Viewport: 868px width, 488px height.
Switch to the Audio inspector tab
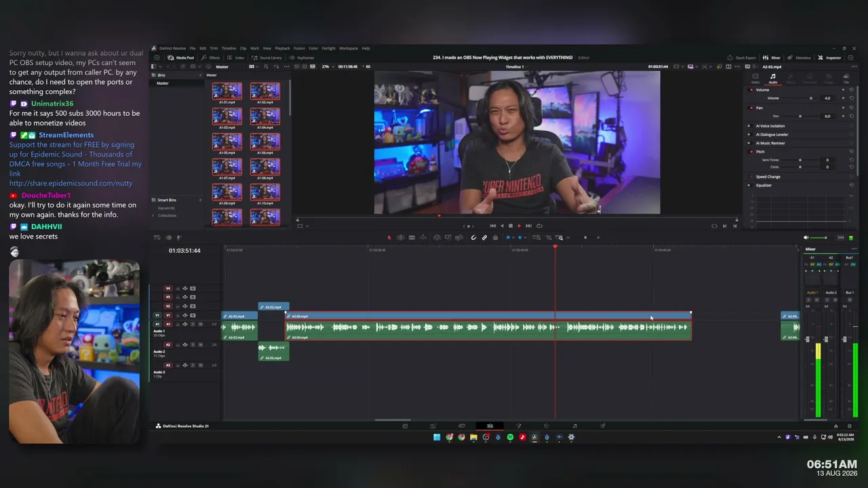[x=772, y=79]
